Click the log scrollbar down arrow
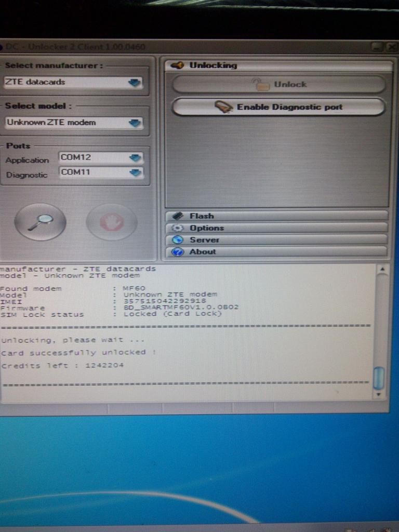Image resolution: width=399 pixels, height=532 pixels. pos(379,395)
